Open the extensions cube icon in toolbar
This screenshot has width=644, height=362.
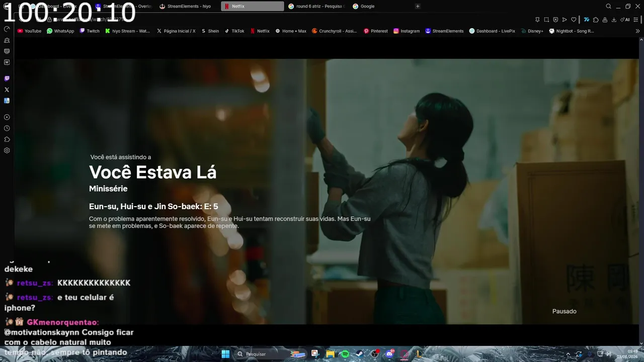pos(596,20)
